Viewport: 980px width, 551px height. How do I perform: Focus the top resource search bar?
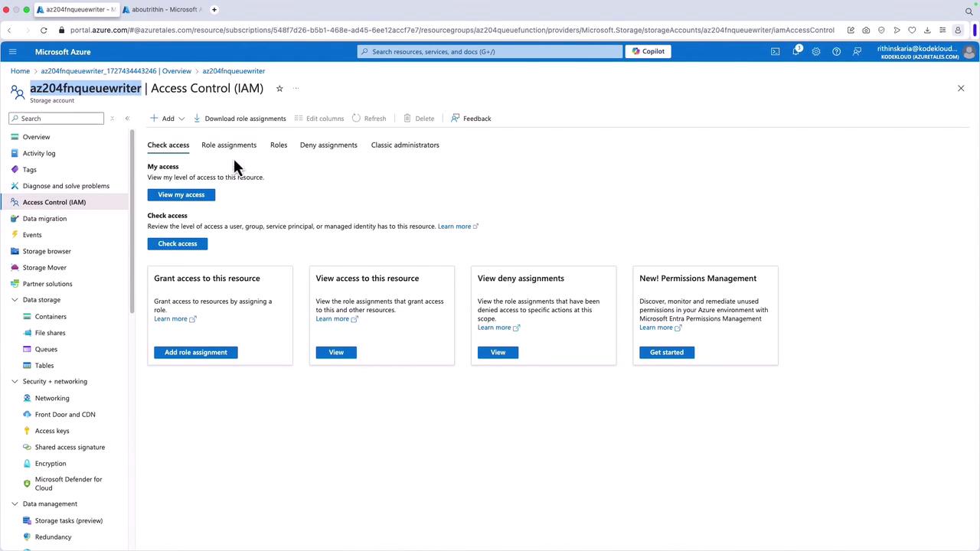[x=490, y=51]
